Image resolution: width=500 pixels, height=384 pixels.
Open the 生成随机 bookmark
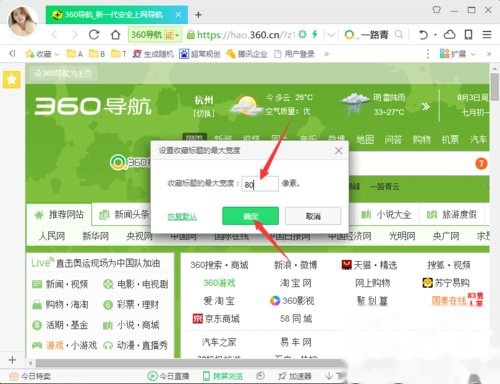(x=153, y=54)
